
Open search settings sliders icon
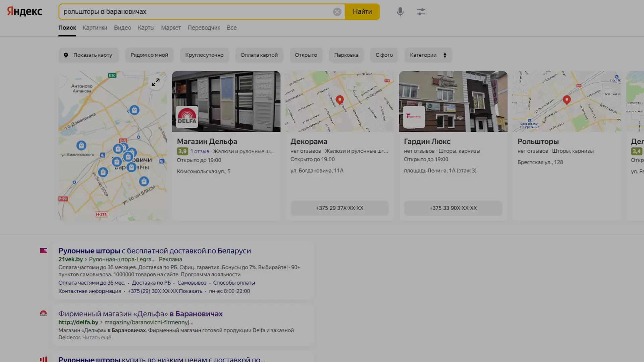(x=421, y=12)
